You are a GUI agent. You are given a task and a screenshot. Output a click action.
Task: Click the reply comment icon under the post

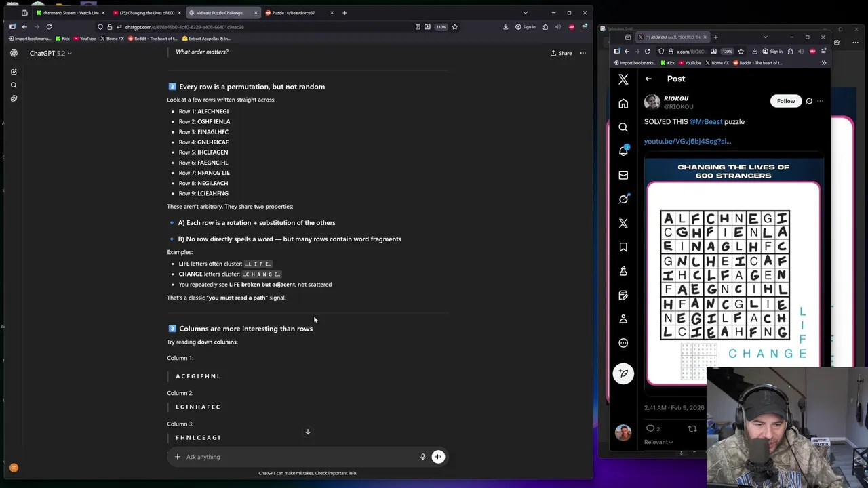652,428
